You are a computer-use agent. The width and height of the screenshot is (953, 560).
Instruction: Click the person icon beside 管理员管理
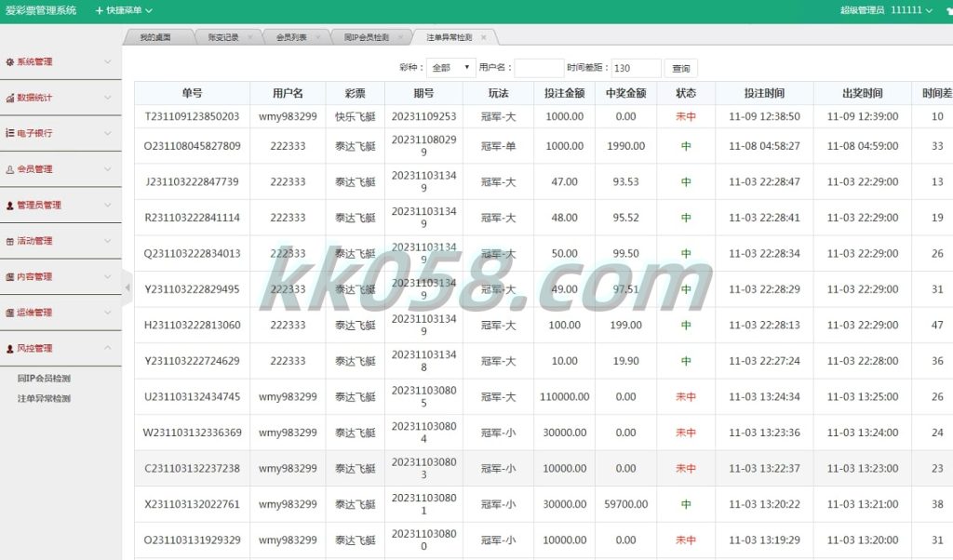click(9, 206)
